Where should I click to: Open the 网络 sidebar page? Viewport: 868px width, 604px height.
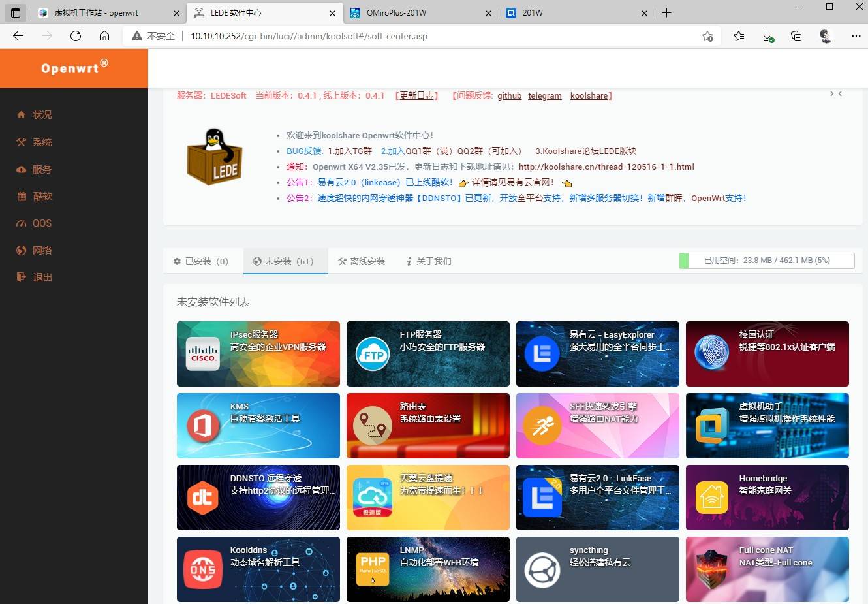tap(41, 250)
